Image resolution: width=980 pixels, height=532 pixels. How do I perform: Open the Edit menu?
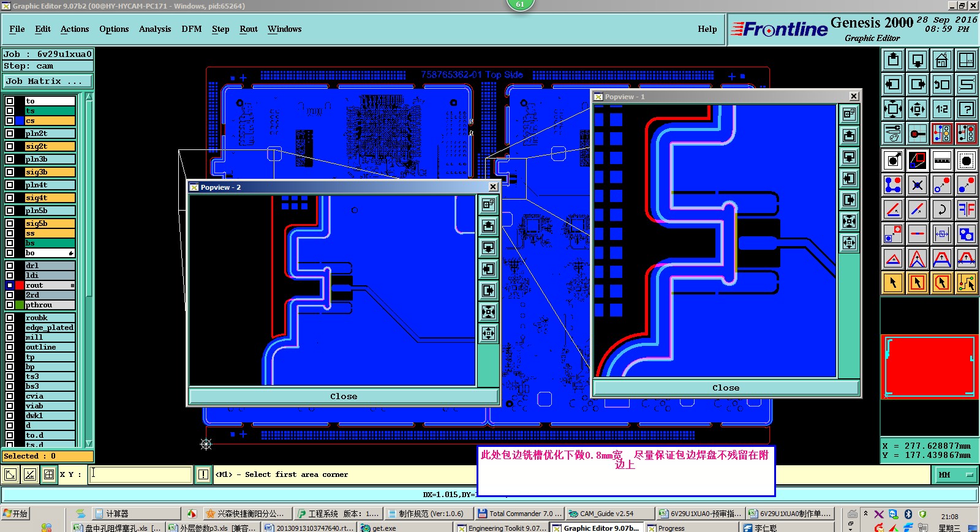(43, 29)
